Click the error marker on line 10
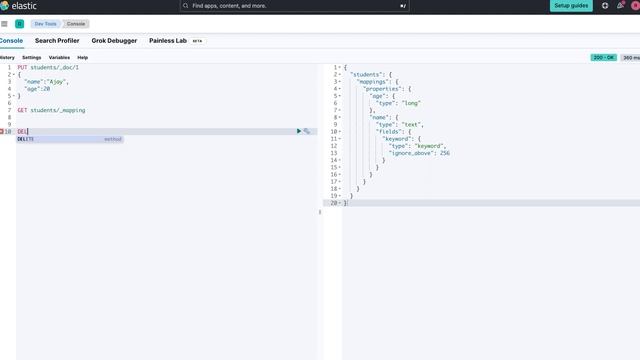This screenshot has width=640, height=360. click(x=2, y=131)
